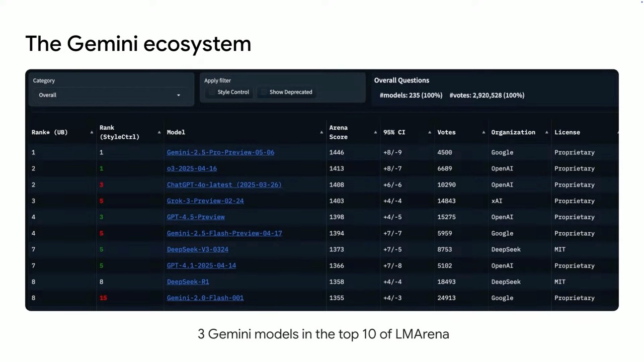Screen dimensions: 644x362
Task: Select the Arena Score value 1358
Action: 337,282
